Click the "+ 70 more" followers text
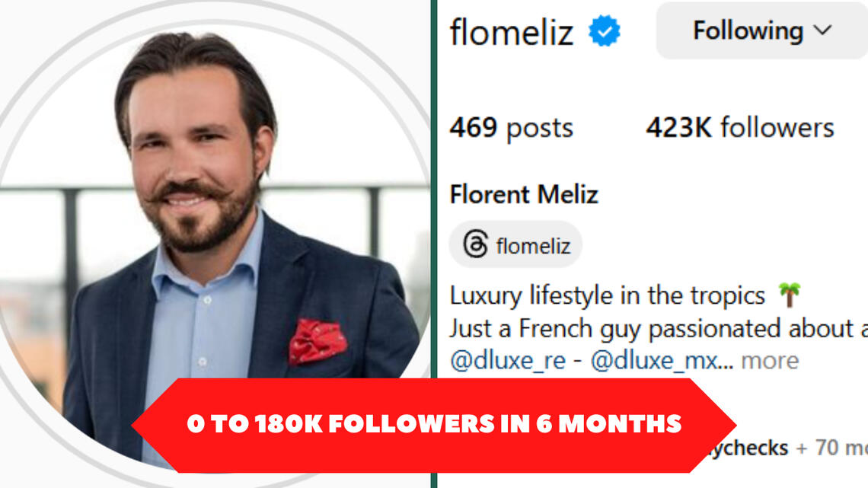 [831, 448]
